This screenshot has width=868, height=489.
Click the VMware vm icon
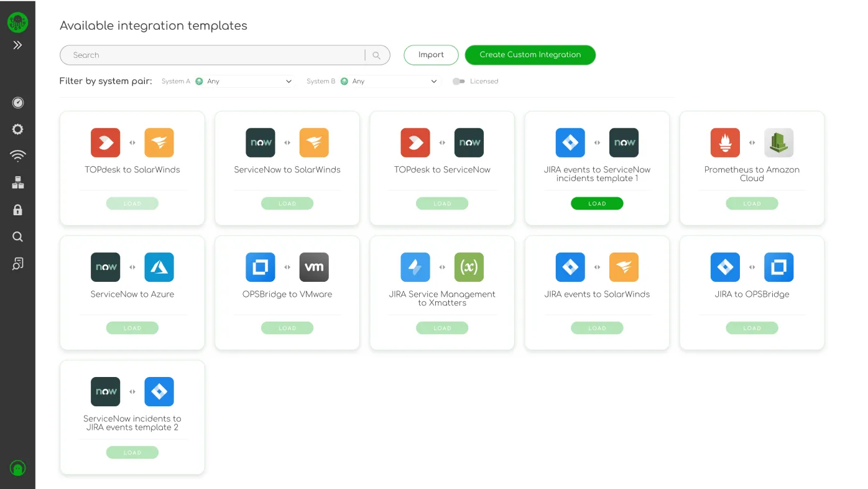coord(314,267)
